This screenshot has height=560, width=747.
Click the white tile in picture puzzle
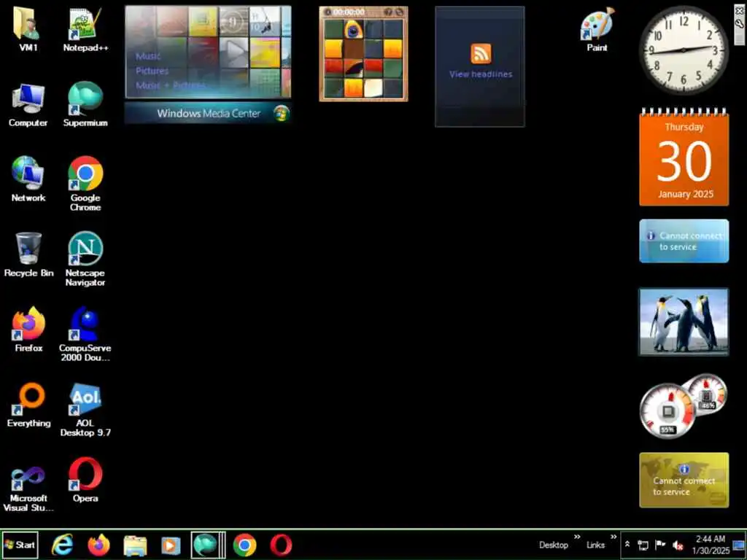373,87
